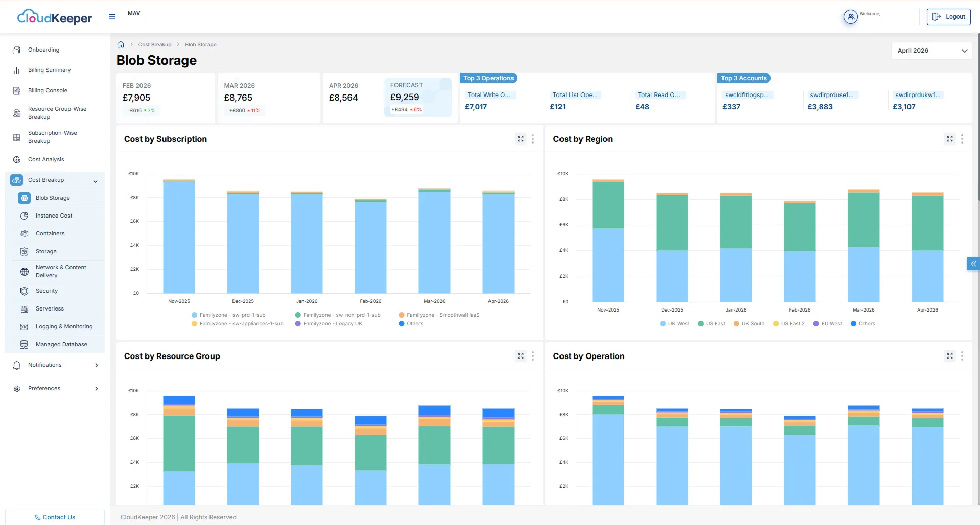Click the Managed Database icon

(x=24, y=345)
